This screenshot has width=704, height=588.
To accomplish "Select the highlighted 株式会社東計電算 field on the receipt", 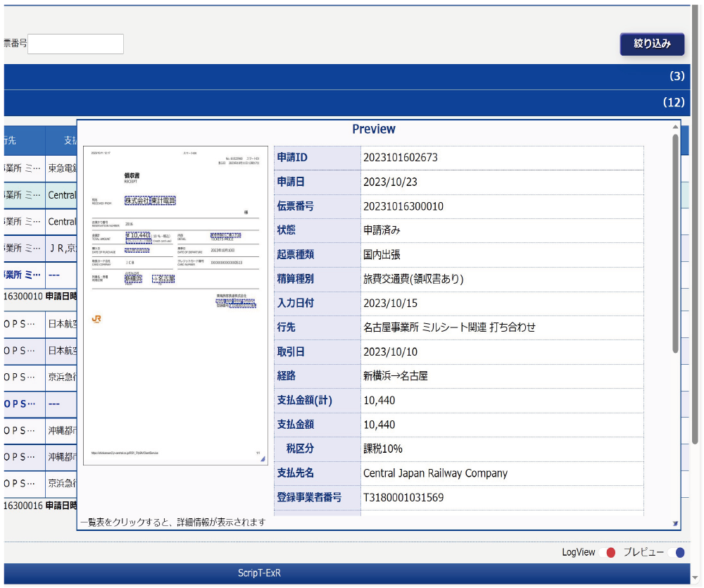I will (150, 200).
